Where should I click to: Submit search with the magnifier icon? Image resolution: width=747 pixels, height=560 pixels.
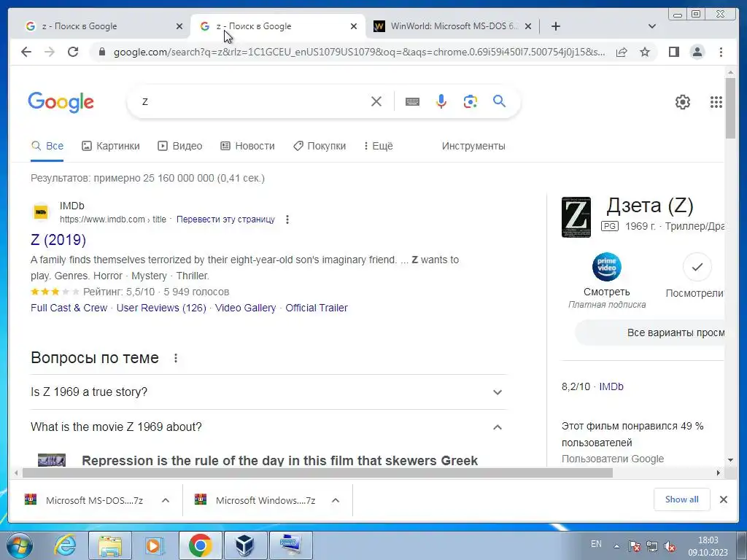(x=499, y=101)
